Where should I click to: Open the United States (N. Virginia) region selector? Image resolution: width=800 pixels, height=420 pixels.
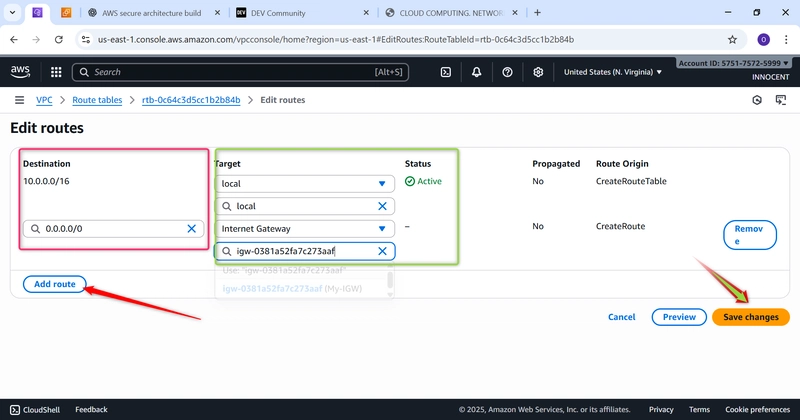(x=613, y=72)
